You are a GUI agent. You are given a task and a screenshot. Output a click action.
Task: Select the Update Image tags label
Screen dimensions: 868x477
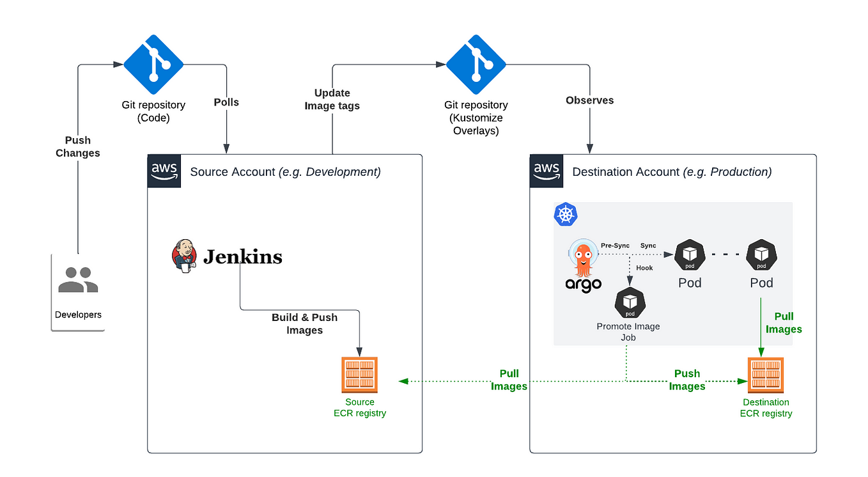(x=332, y=99)
